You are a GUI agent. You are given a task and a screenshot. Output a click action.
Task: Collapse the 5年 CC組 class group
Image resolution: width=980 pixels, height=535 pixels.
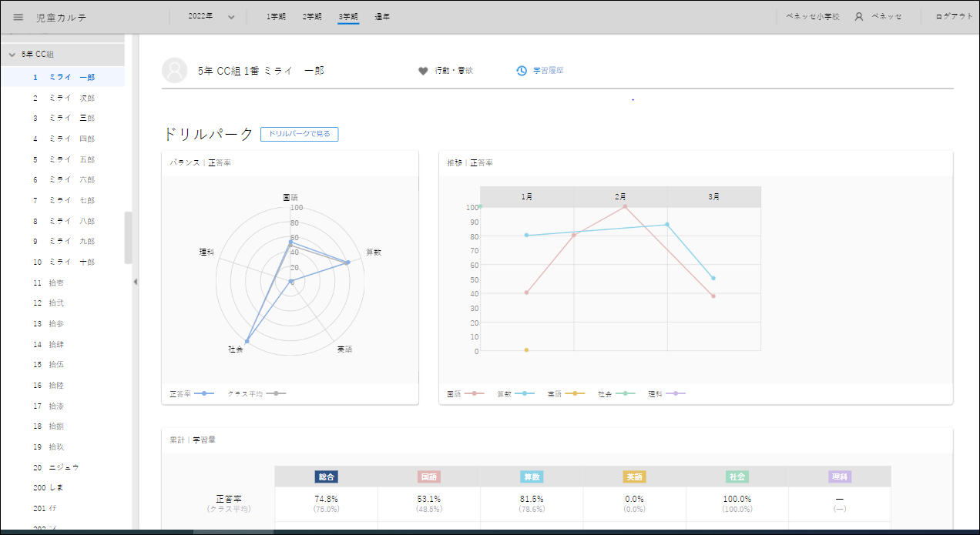pyautogui.click(x=12, y=55)
